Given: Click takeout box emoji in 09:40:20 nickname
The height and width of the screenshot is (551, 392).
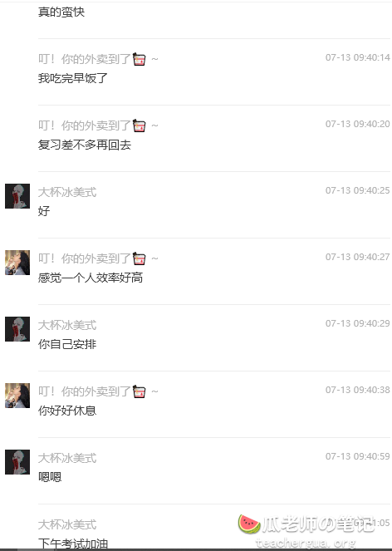Looking at the screenshot, I should (x=139, y=125).
